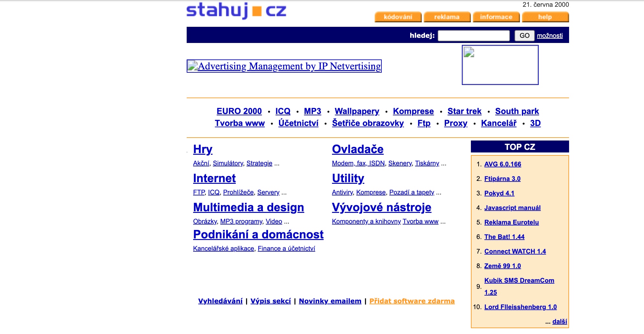Screen dimensions: 644x334
Task: Open Antiviry subcategory
Action: tap(342, 192)
